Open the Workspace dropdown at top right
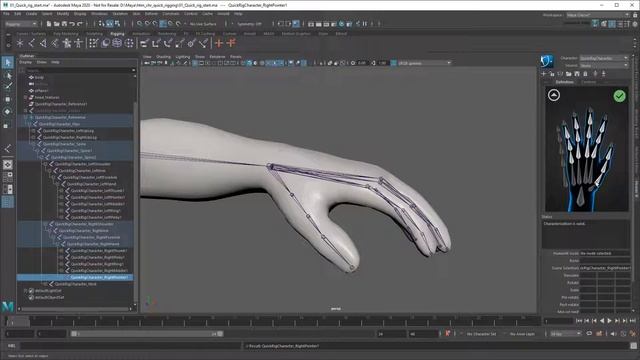This screenshot has width=640, height=360. point(598,15)
